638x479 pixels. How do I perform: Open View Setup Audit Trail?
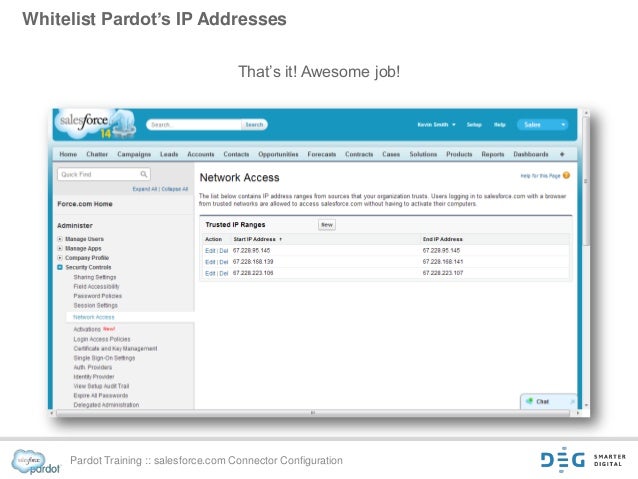(101, 386)
